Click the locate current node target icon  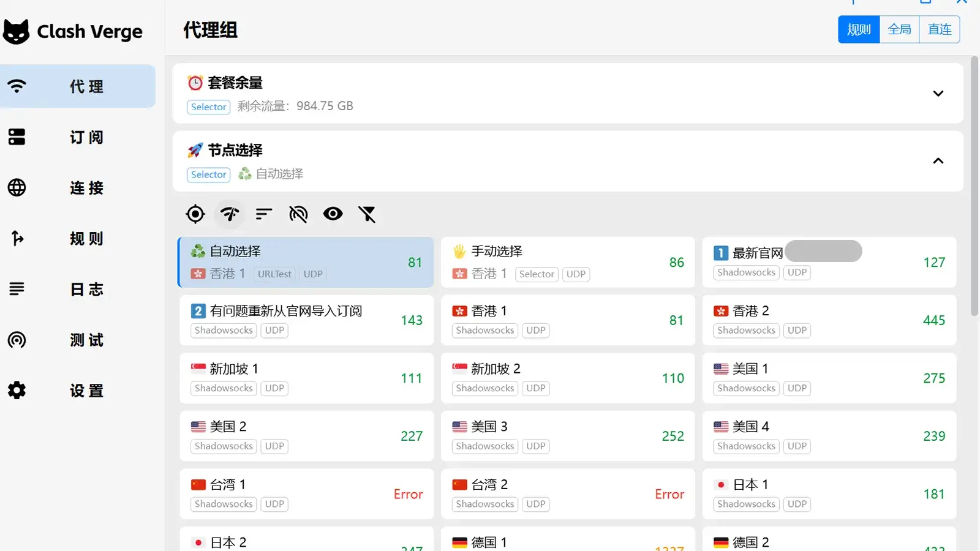point(195,214)
